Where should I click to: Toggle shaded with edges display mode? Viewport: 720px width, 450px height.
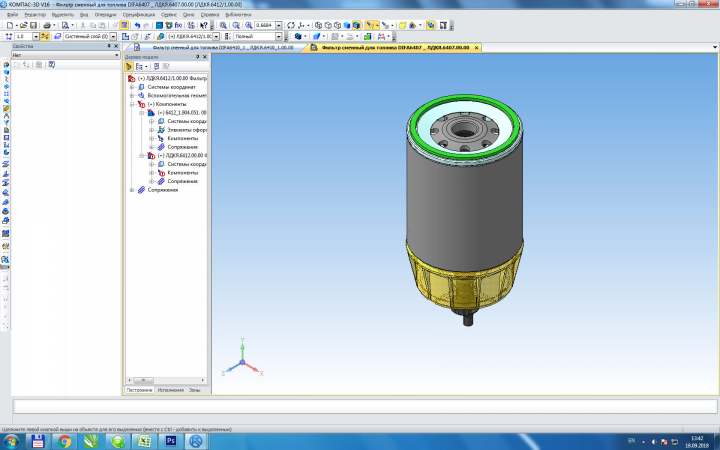tap(356, 25)
